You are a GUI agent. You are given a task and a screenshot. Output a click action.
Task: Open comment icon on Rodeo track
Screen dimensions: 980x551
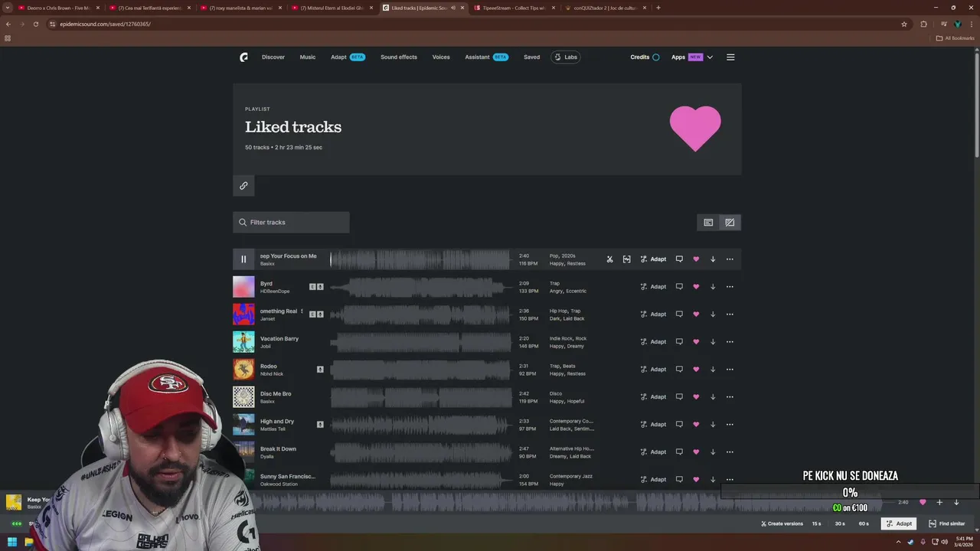[679, 370]
